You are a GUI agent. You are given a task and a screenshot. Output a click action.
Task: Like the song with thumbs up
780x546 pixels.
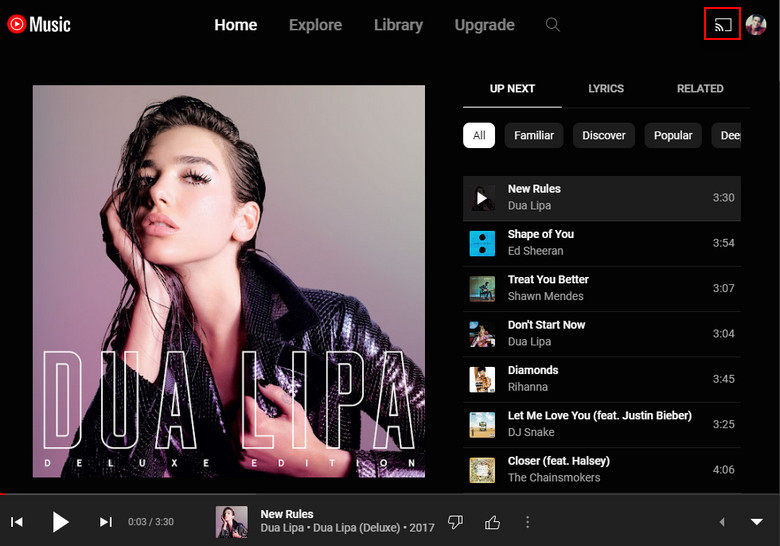click(492, 522)
